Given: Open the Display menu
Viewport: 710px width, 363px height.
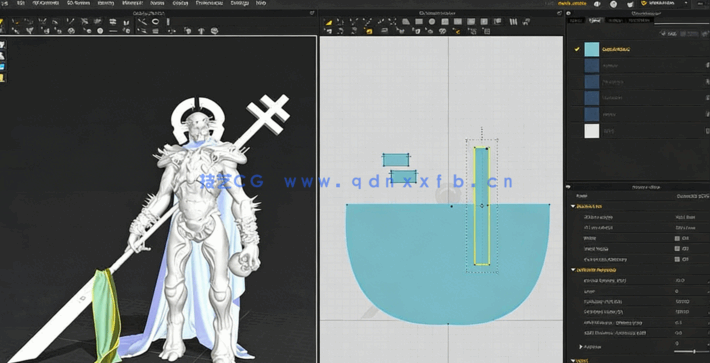Looking at the screenshot, I should pos(180,3).
